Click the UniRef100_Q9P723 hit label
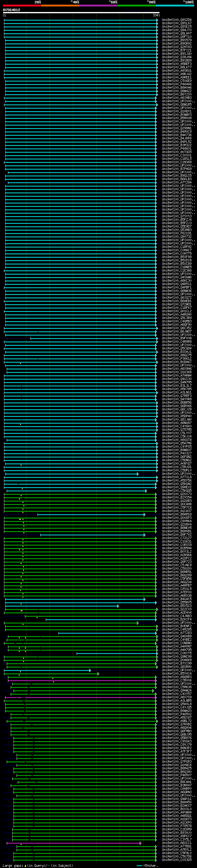Image resolution: width=197 pixels, height=868 pixels. click(176, 562)
